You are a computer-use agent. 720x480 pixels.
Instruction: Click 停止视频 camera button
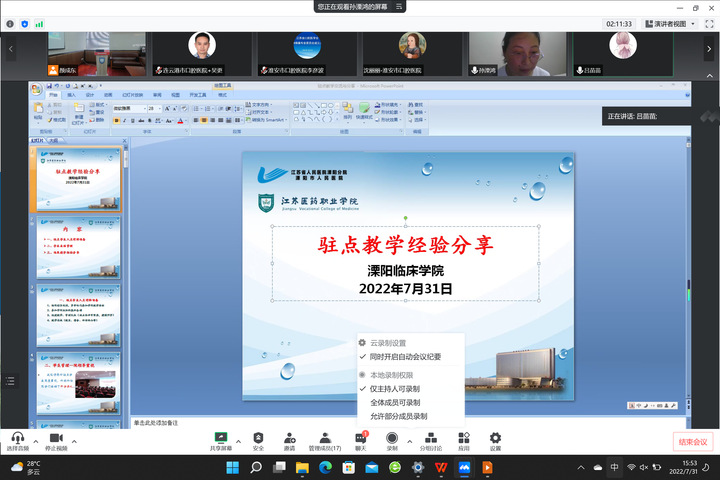(x=56, y=439)
